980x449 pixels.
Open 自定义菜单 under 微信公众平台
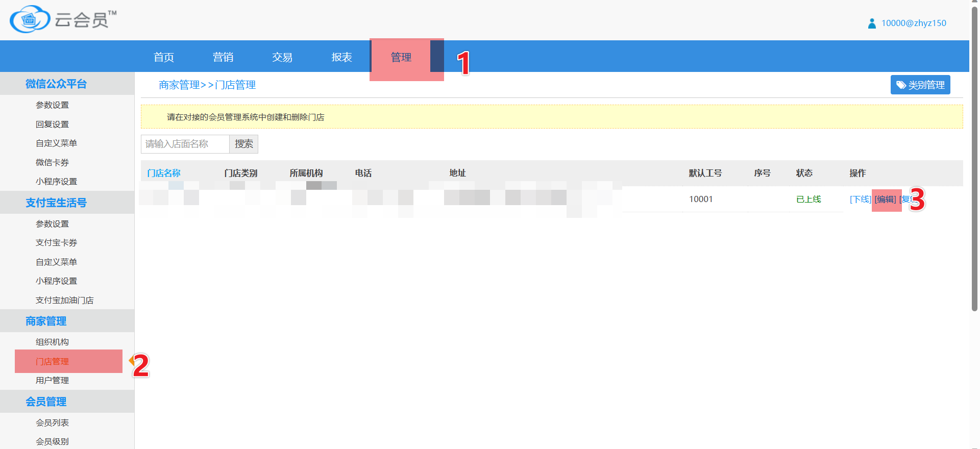coord(56,143)
